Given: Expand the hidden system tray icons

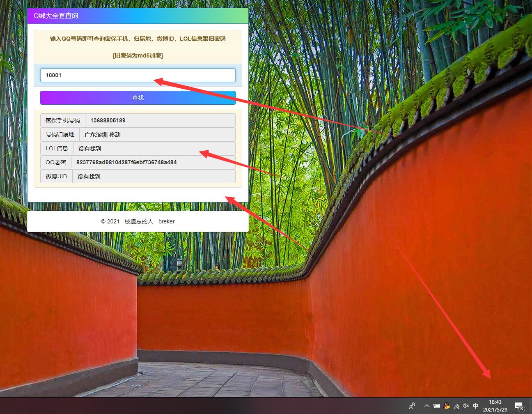Looking at the screenshot, I should (x=427, y=406).
